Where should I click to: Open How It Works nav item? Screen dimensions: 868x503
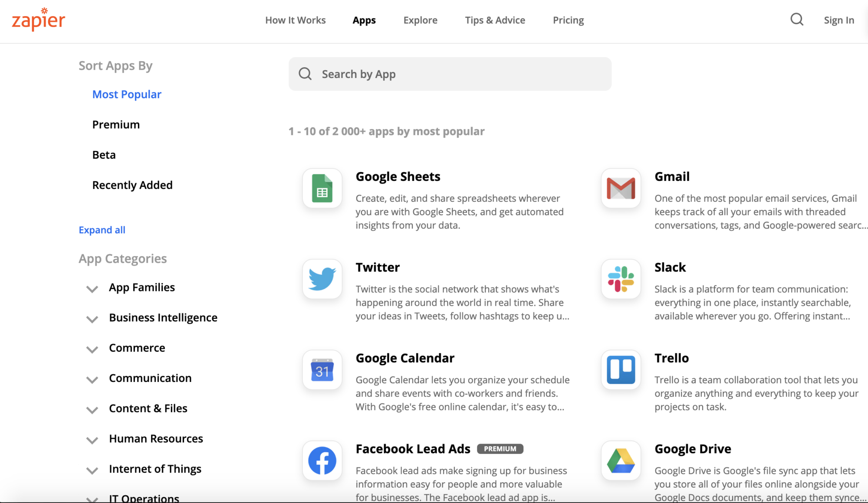pos(296,20)
